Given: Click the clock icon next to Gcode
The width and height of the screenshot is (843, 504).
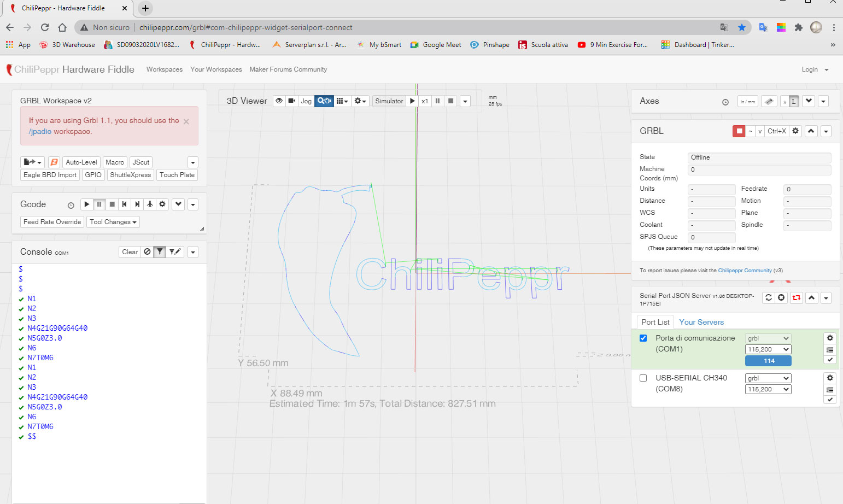Looking at the screenshot, I should click(71, 206).
